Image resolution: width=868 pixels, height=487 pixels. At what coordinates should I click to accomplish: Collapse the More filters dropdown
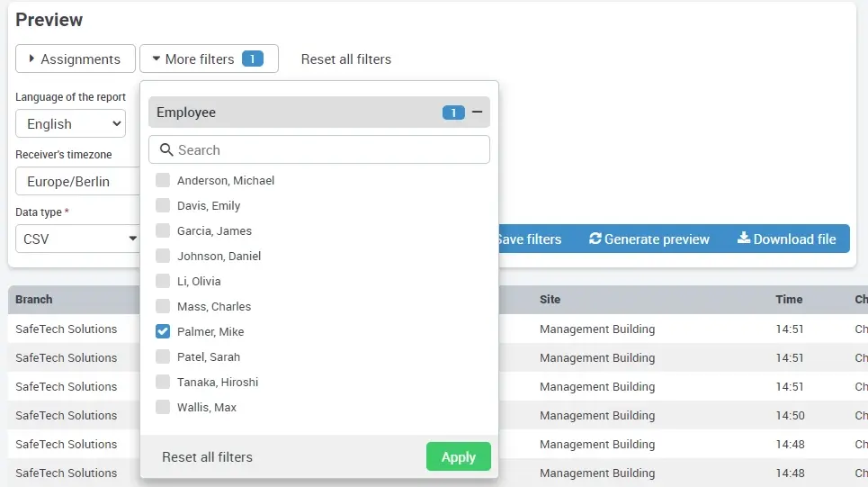click(199, 59)
